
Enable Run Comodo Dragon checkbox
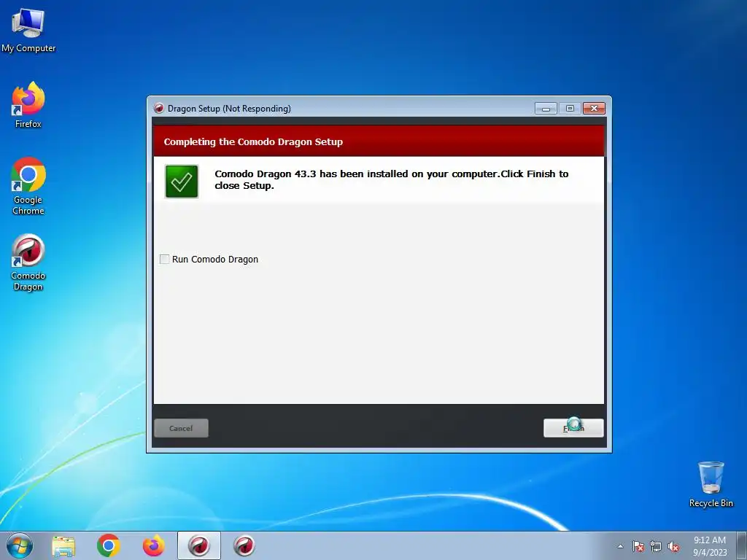coord(164,259)
